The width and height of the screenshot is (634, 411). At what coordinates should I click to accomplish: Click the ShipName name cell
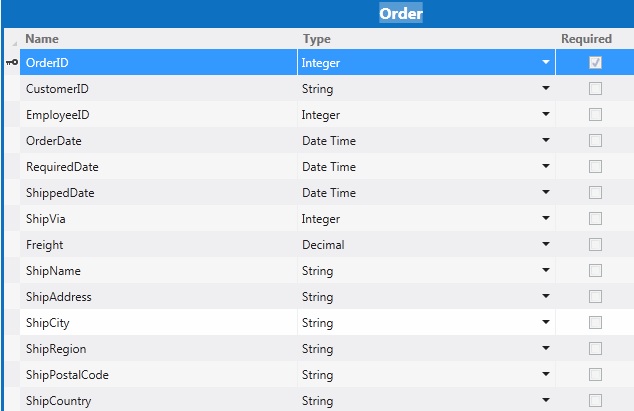point(53,271)
